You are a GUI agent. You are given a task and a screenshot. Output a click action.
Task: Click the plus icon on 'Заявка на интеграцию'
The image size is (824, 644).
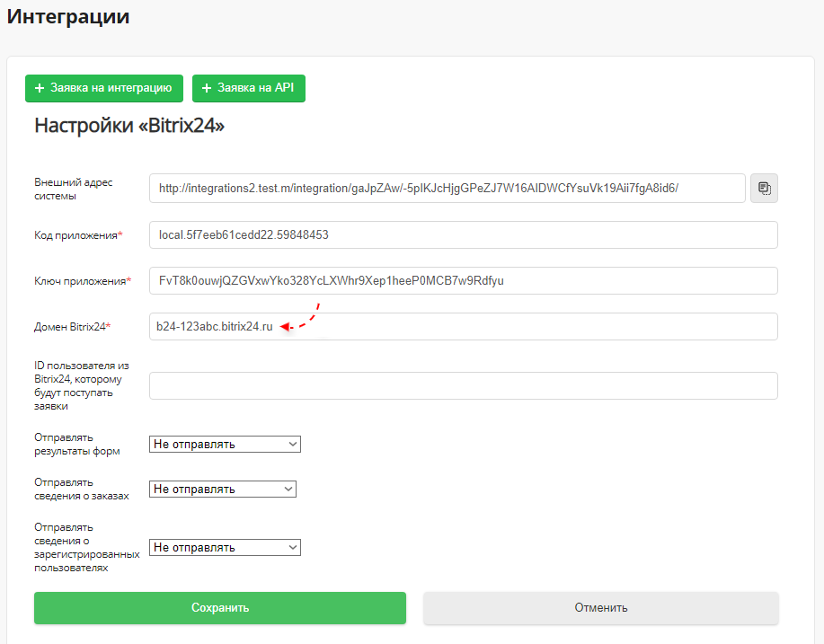tap(40, 88)
